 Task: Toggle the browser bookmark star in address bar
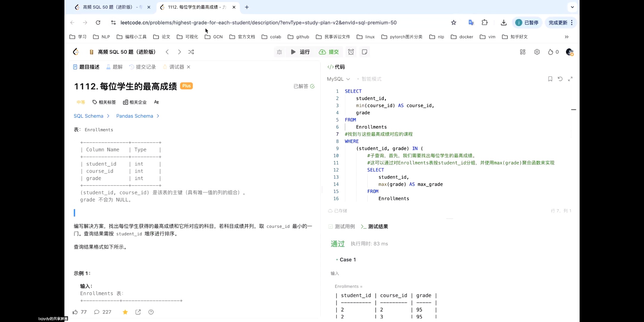(x=453, y=22)
